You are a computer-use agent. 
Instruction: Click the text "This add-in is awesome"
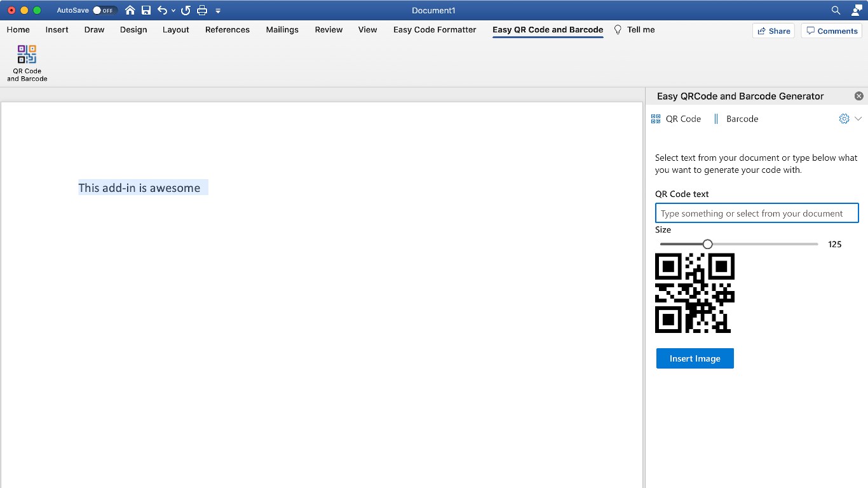pos(139,187)
